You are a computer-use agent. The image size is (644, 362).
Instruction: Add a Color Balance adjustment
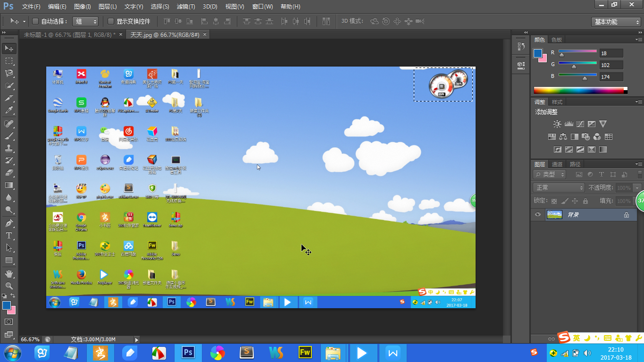coord(563,137)
